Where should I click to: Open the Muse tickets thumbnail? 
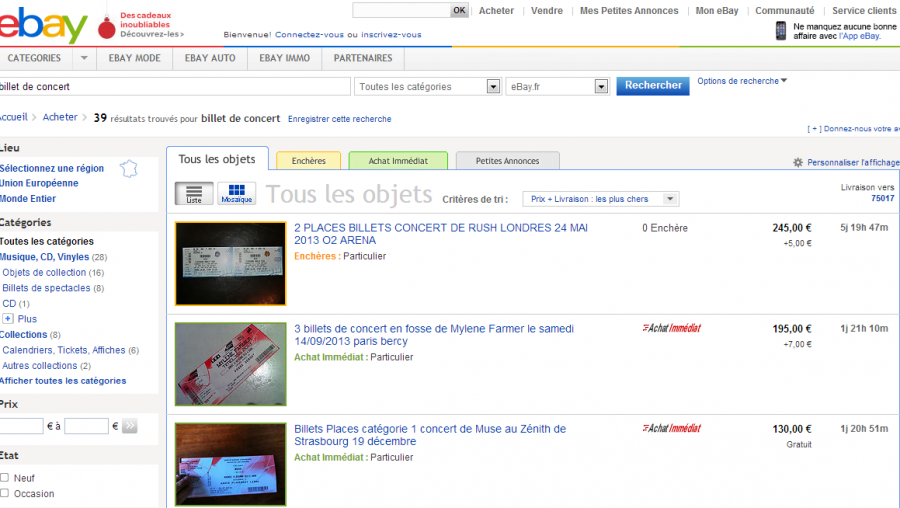(x=231, y=464)
